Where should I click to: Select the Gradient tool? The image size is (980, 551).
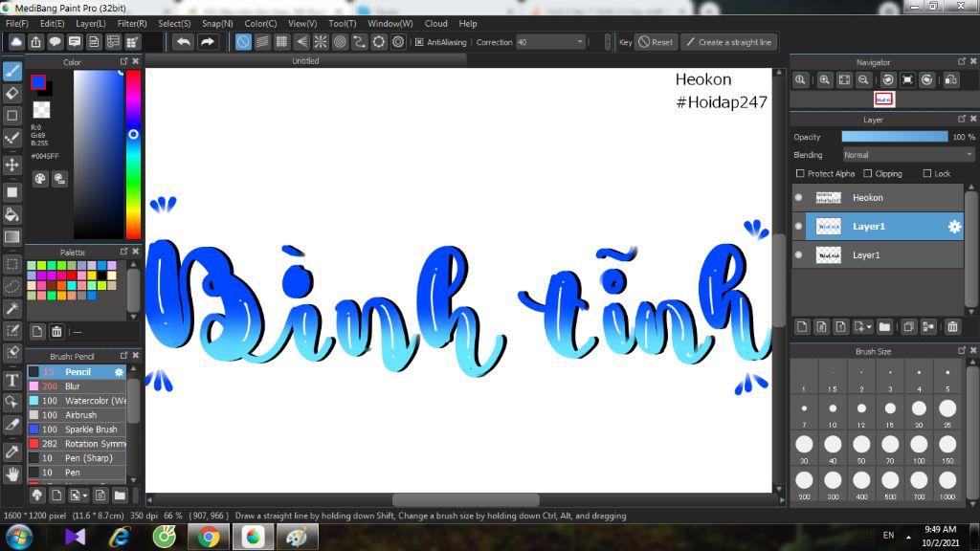(x=11, y=237)
